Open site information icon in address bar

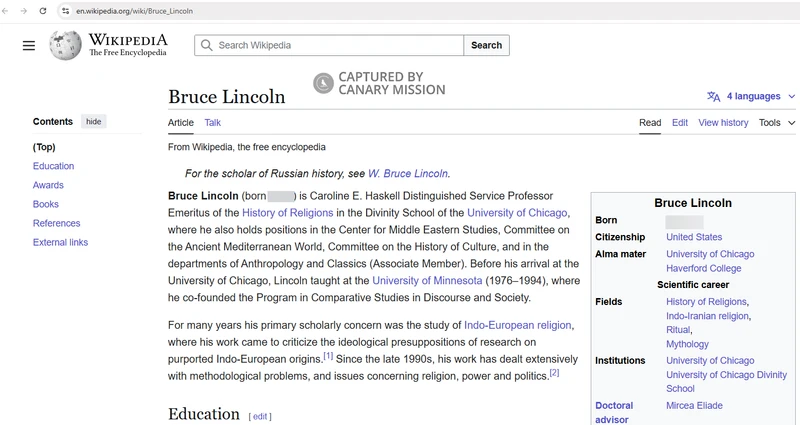pos(65,11)
